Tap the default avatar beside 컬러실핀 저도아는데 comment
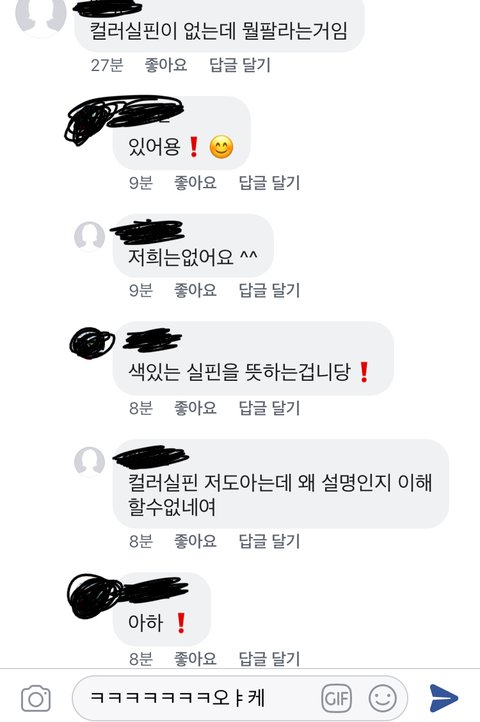The height and width of the screenshot is (722, 480). (89, 461)
